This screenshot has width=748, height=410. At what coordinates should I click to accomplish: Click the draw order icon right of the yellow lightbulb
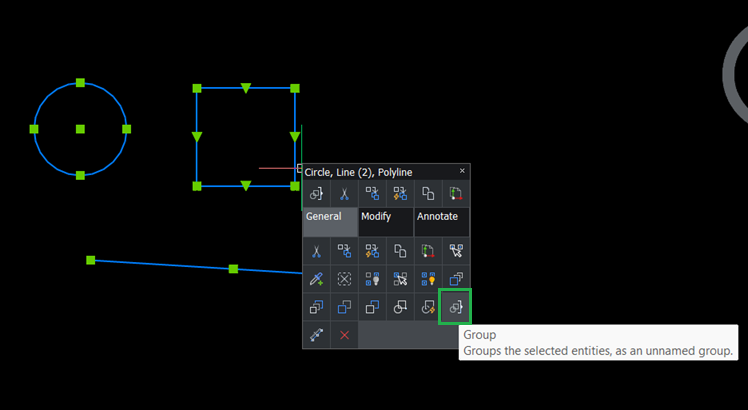[456, 279]
